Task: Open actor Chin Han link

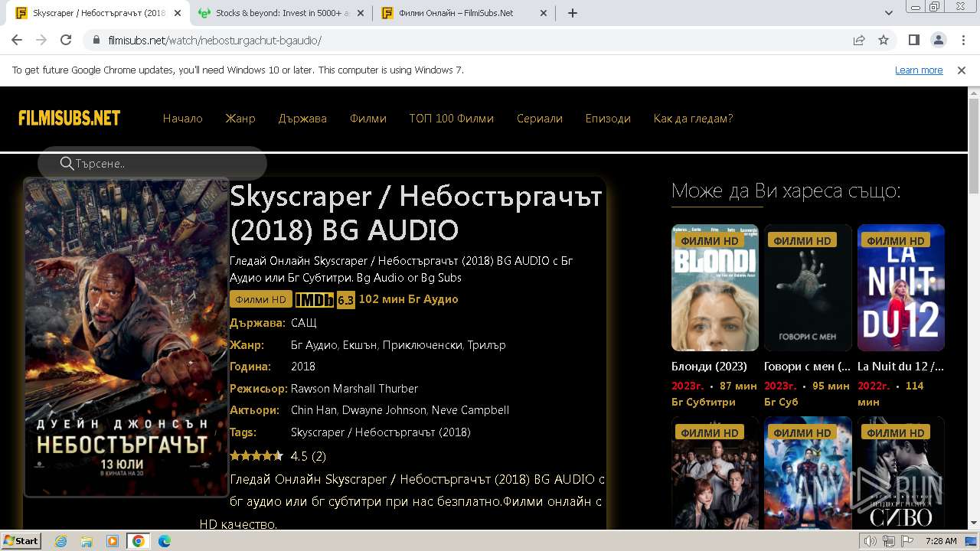Action: pyautogui.click(x=314, y=410)
